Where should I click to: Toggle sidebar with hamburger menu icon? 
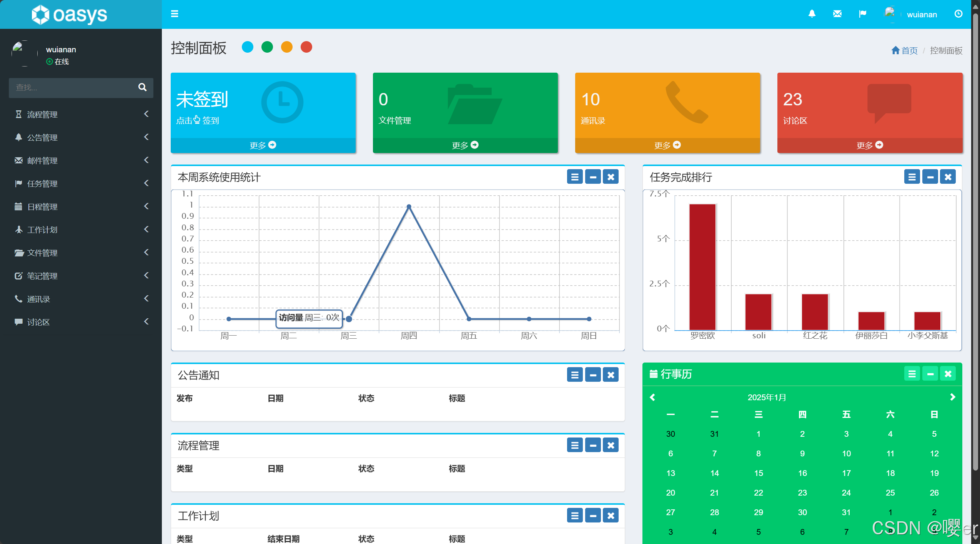pyautogui.click(x=175, y=14)
